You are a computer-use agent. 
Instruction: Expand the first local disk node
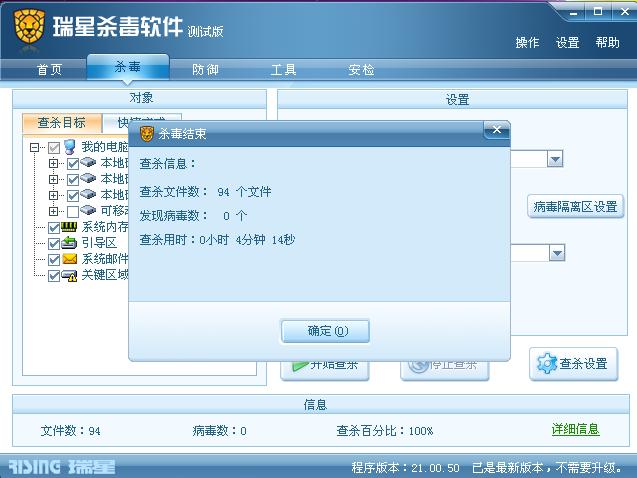(x=53, y=163)
